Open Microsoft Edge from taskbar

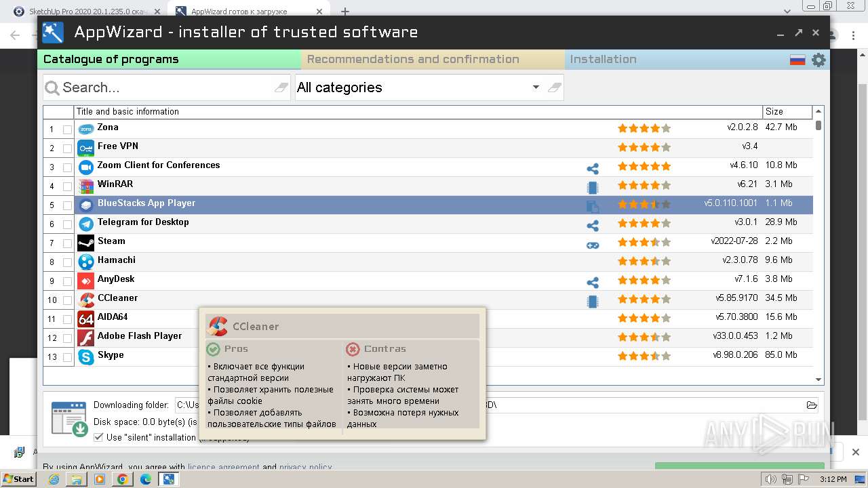coord(145,479)
